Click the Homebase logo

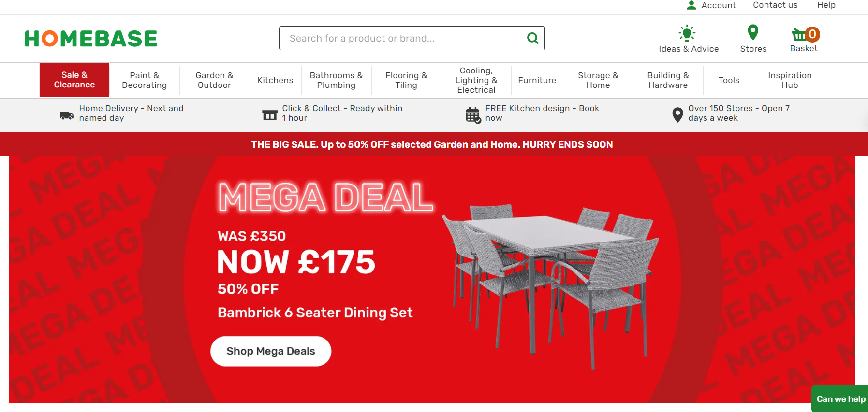coord(91,39)
